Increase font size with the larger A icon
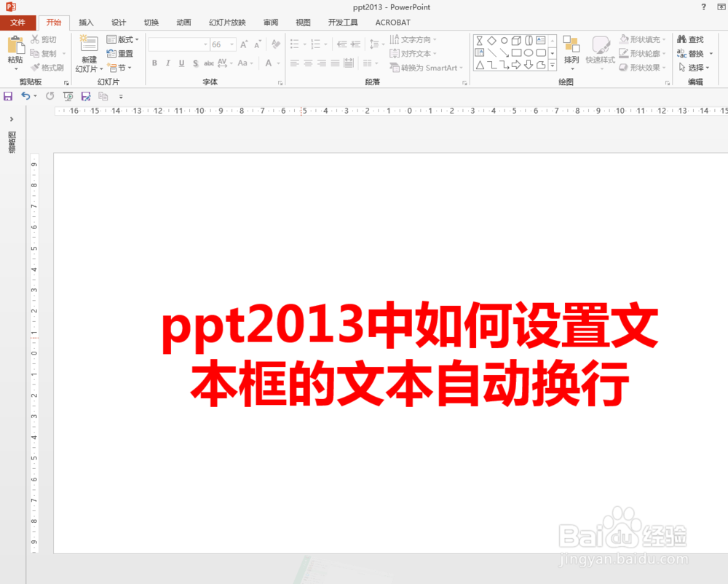Image resolution: width=728 pixels, height=584 pixels. coord(244,44)
